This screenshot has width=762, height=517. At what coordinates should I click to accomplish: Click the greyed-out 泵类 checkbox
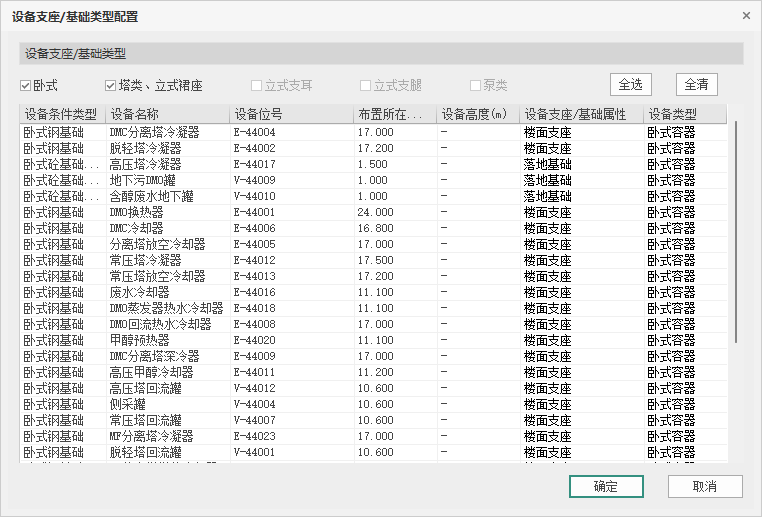pyautogui.click(x=476, y=86)
